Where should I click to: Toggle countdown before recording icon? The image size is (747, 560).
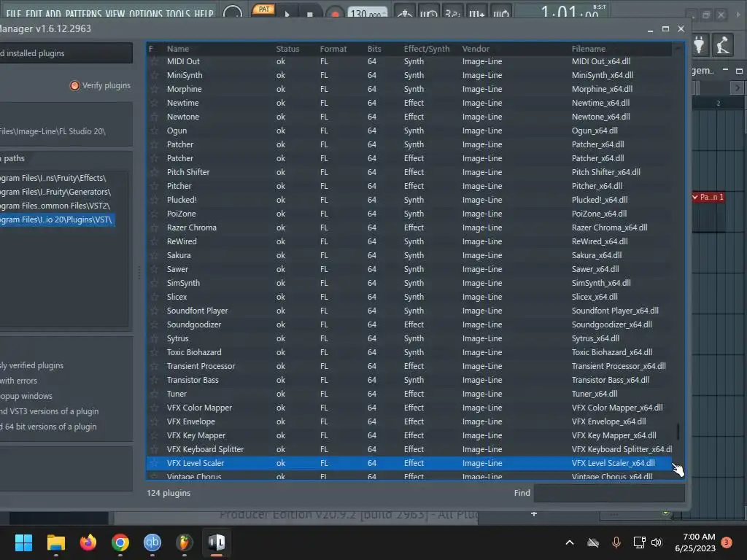(x=452, y=12)
